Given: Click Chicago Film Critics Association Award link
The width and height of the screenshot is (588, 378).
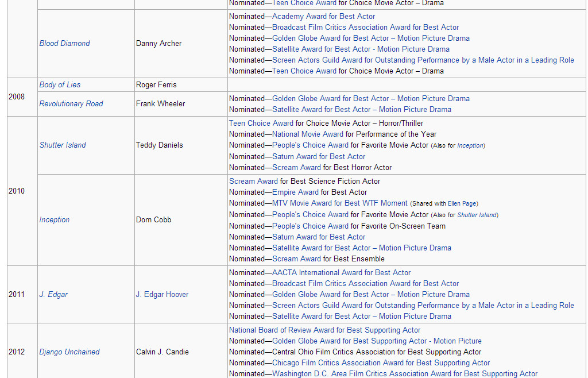Looking at the screenshot, I should (381, 363).
